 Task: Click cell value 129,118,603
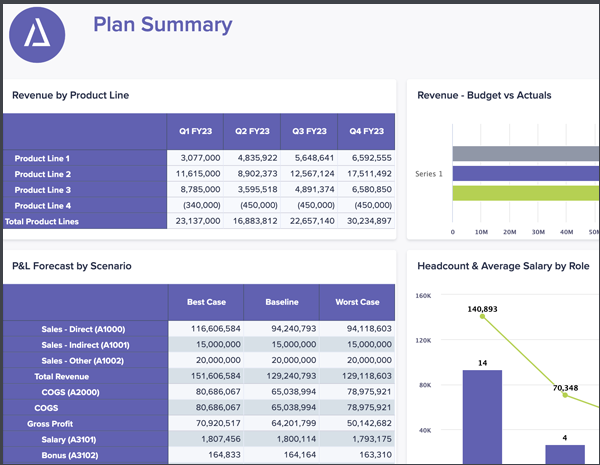(x=367, y=376)
